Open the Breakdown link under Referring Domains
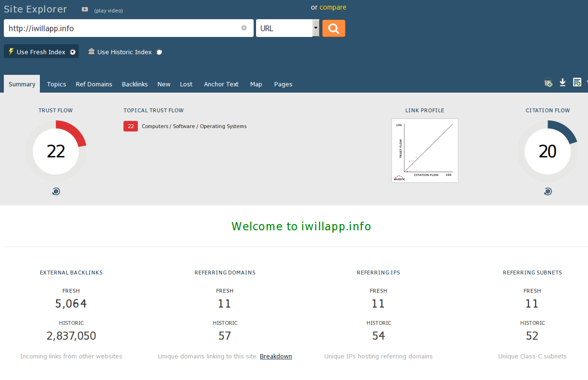The height and width of the screenshot is (380, 588). click(x=276, y=356)
